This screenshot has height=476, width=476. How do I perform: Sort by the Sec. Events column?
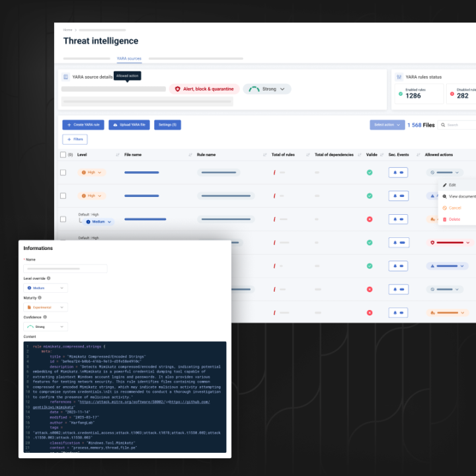418,155
